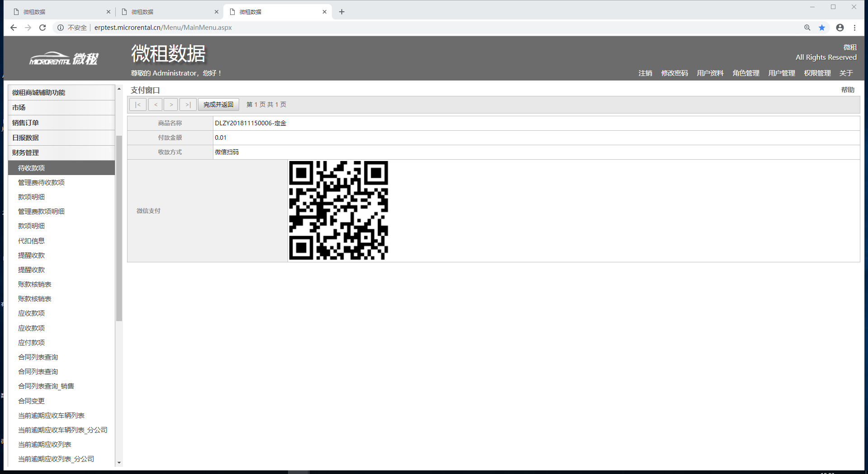Click the sidebar scrollbar up arrow

coord(119,89)
